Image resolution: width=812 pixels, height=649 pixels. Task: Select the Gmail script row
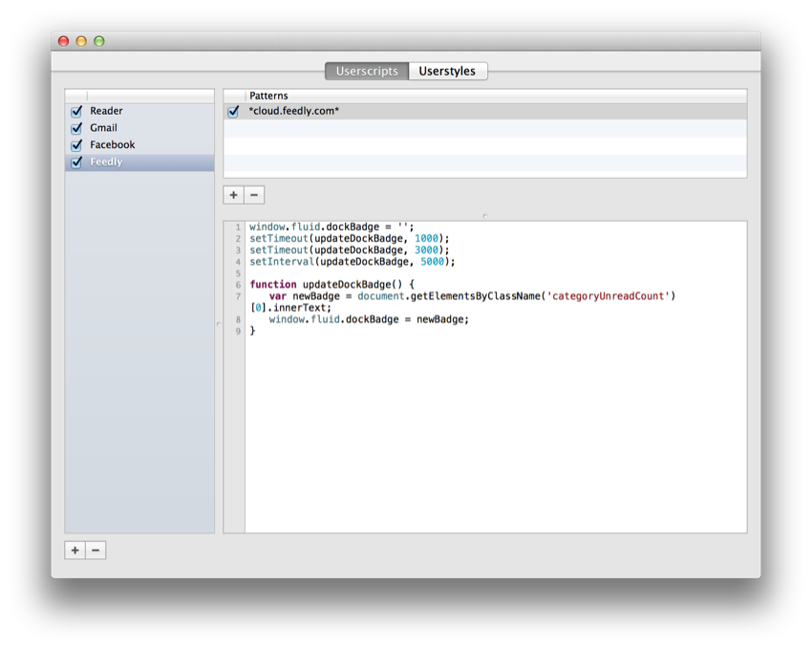coord(139,128)
